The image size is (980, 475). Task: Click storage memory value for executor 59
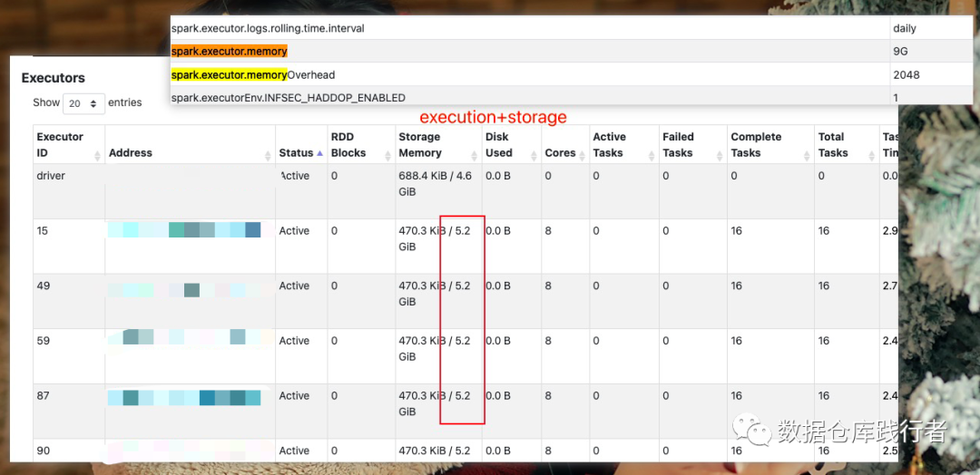coord(435,349)
